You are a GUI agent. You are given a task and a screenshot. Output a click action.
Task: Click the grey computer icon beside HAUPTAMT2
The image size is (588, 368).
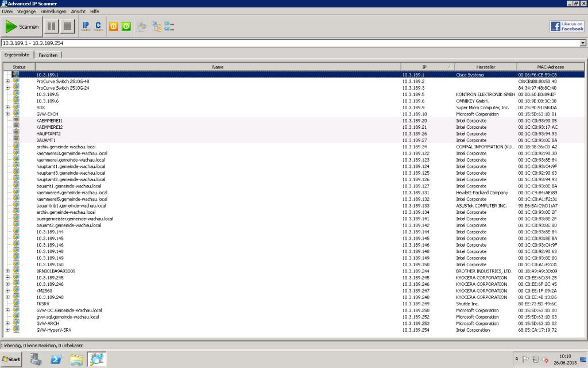pyautogui.click(x=16, y=133)
